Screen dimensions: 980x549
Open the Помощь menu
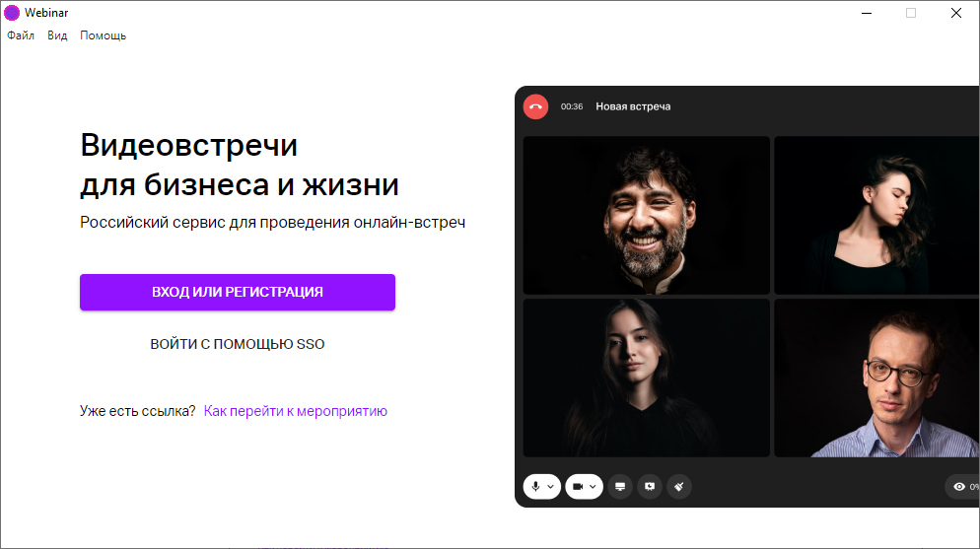pos(104,35)
